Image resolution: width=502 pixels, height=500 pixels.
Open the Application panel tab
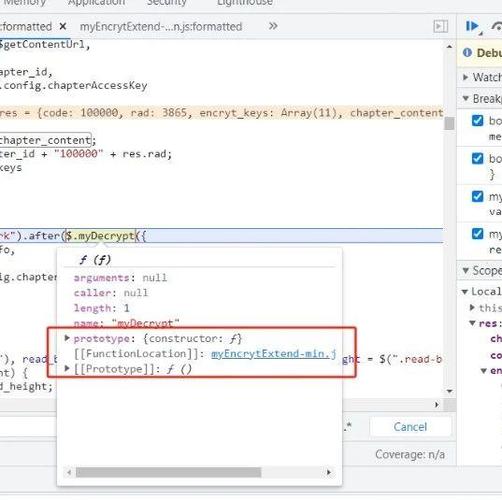(x=96, y=3)
